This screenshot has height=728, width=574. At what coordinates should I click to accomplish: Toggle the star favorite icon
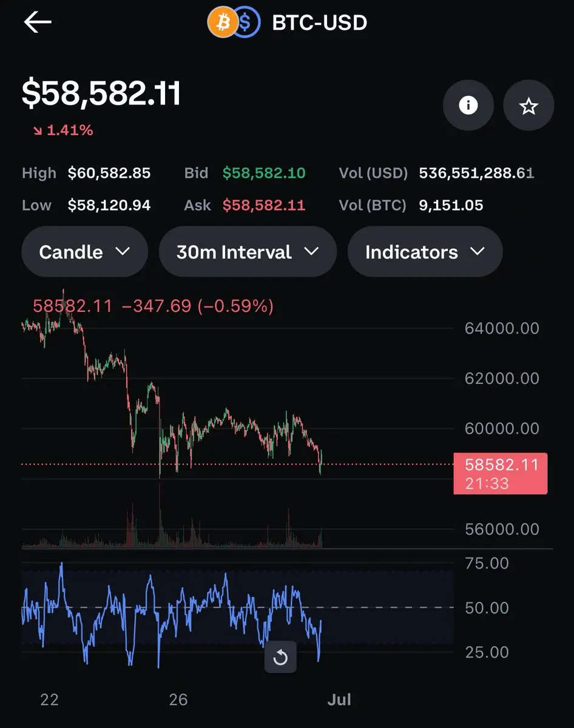pos(528,106)
